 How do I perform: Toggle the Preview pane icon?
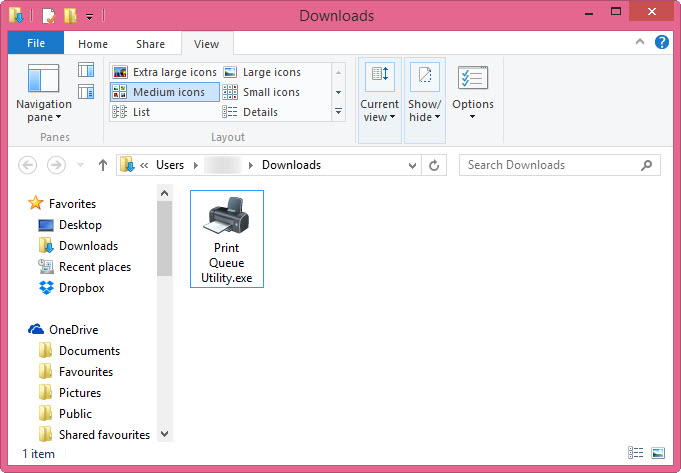tap(86, 70)
